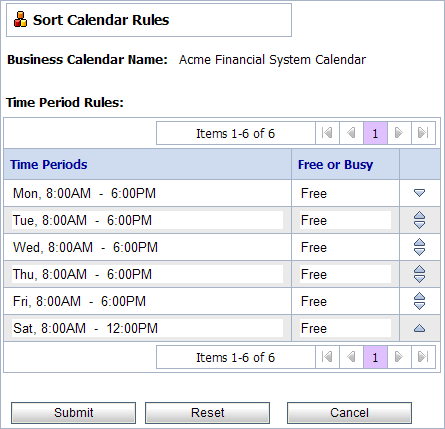Viewport: 445px width, 429px height.
Task: Select page 1 in the bottom pager
Action: coord(375,357)
